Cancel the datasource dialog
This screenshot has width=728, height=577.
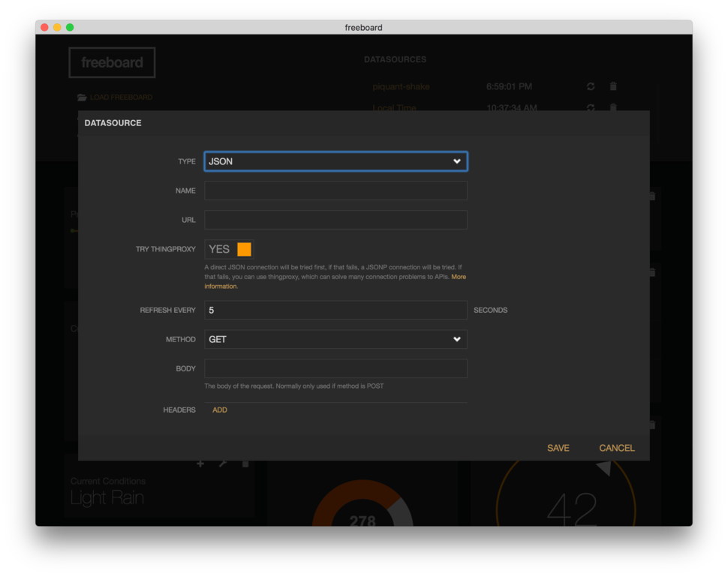click(x=616, y=448)
